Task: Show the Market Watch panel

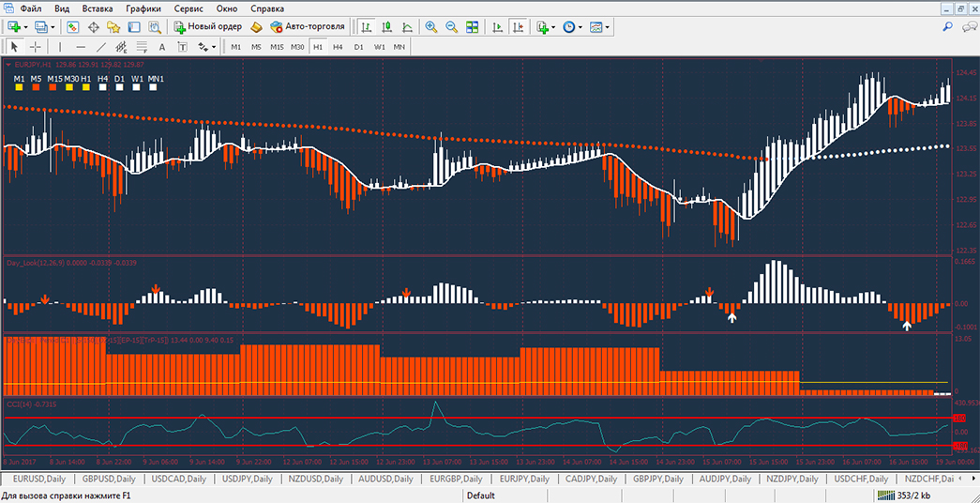Action: pos(73,27)
